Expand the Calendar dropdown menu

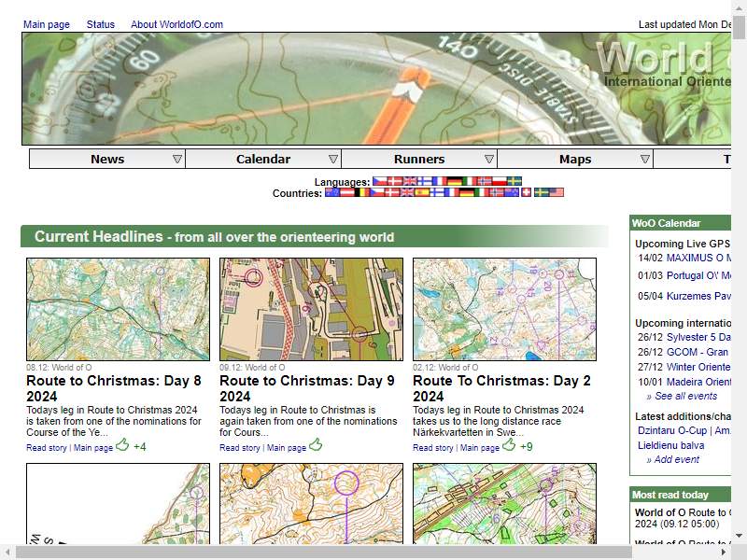[333, 159]
